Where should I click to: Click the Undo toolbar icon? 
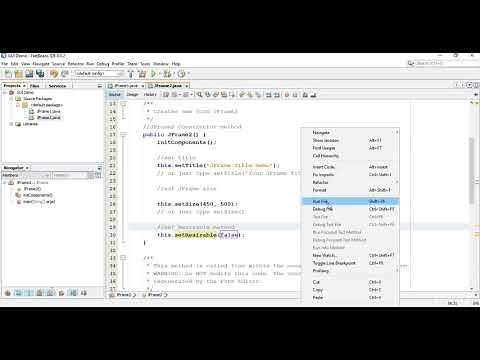(54, 74)
